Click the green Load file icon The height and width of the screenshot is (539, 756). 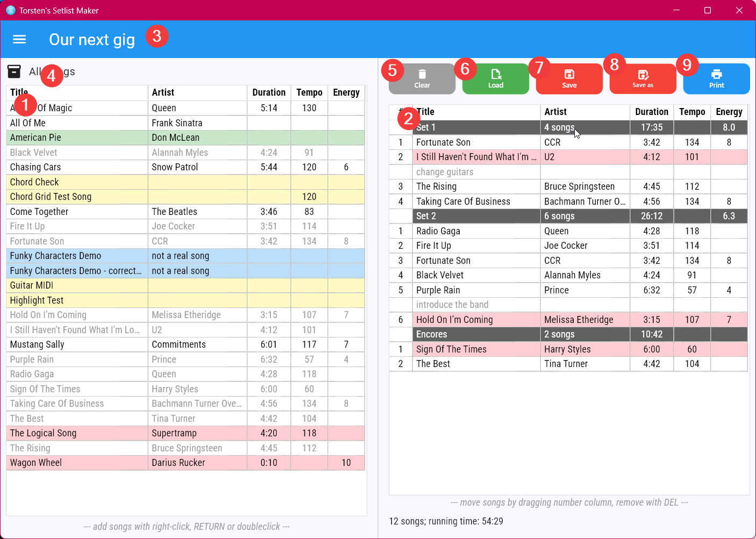point(495,78)
